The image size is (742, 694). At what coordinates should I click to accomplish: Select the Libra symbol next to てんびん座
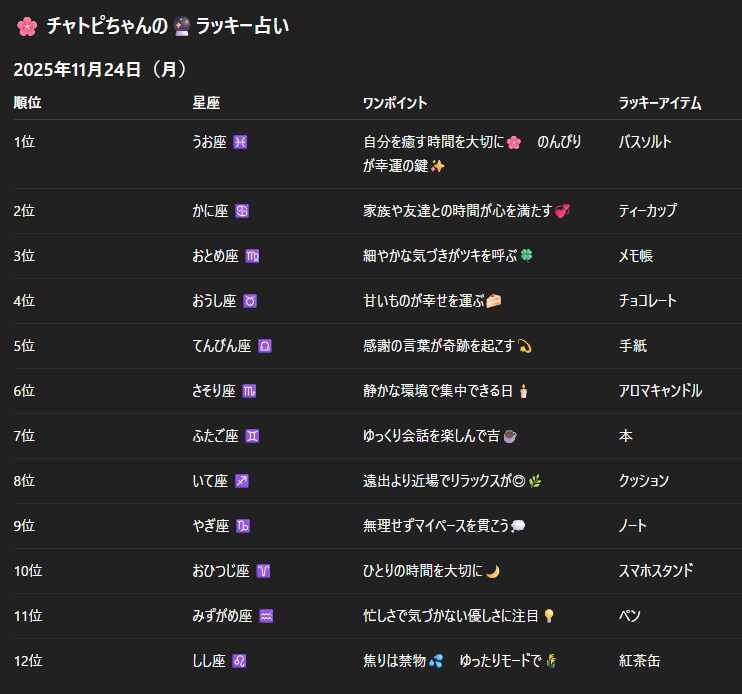click(x=265, y=346)
